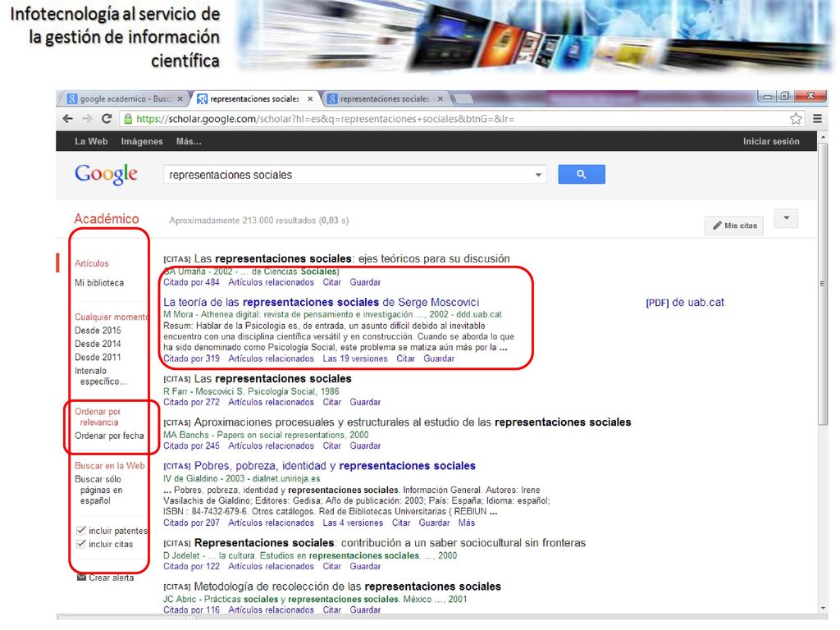Click 'Citado por 272' link
840x630 pixels.
pyautogui.click(x=191, y=402)
